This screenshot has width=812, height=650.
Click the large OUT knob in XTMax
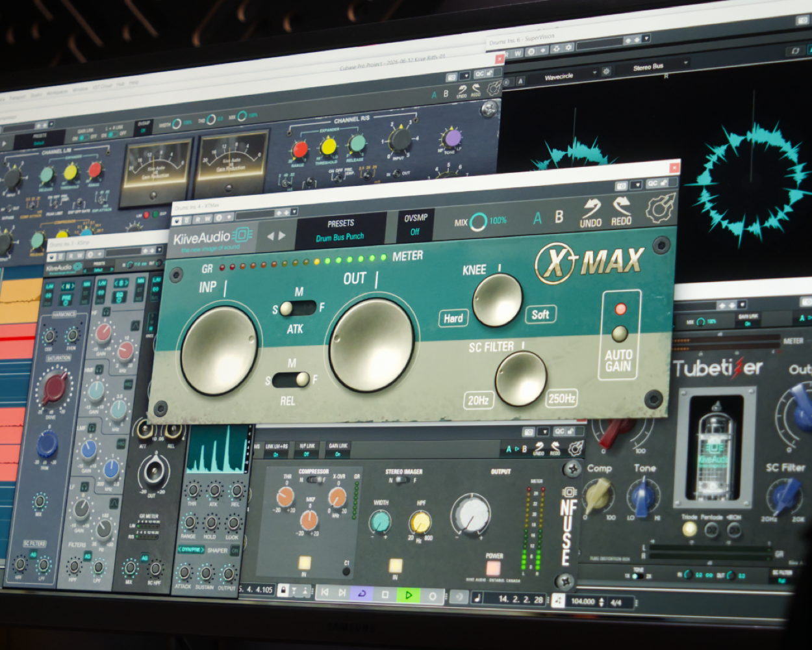[372, 345]
